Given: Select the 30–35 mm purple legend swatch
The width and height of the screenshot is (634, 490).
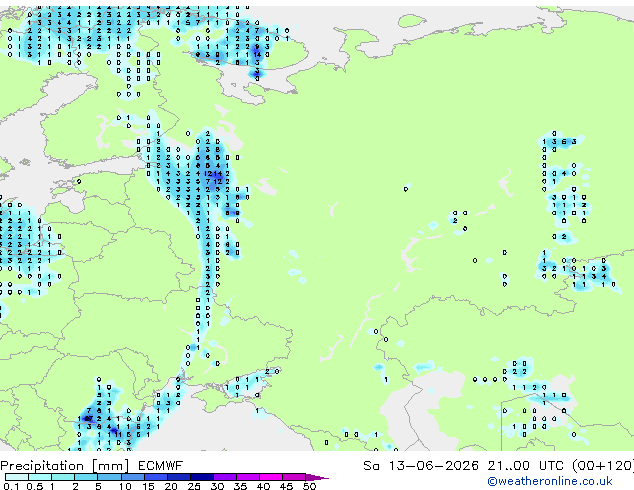Looking at the screenshot, I should [225, 477].
